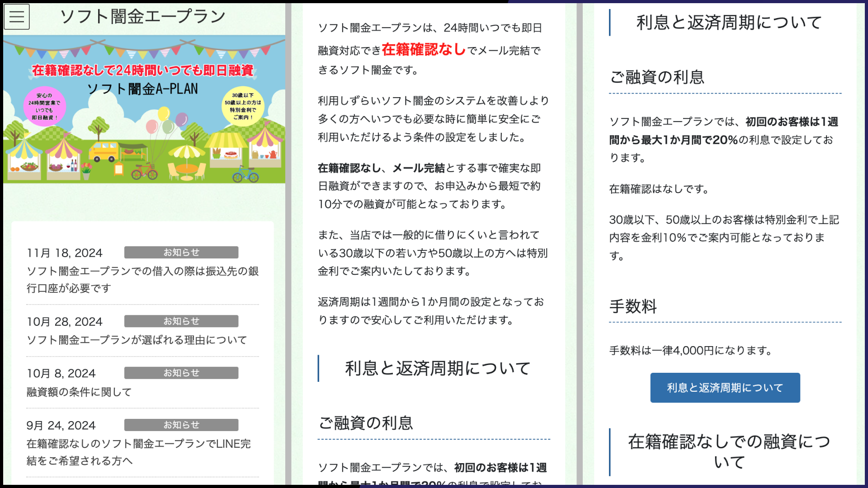Viewport: 868px width, 488px height.
Task: Click the banner title ソフト闇金A-PLAN
Action: click(x=142, y=89)
